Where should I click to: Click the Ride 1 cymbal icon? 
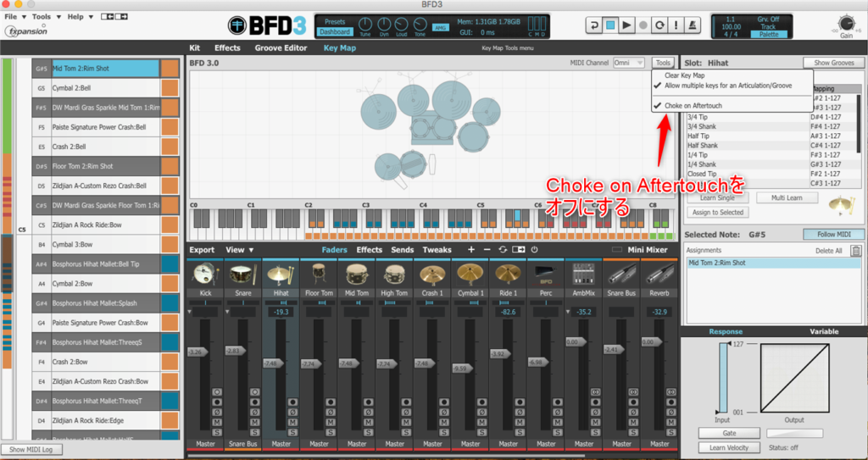click(x=509, y=274)
